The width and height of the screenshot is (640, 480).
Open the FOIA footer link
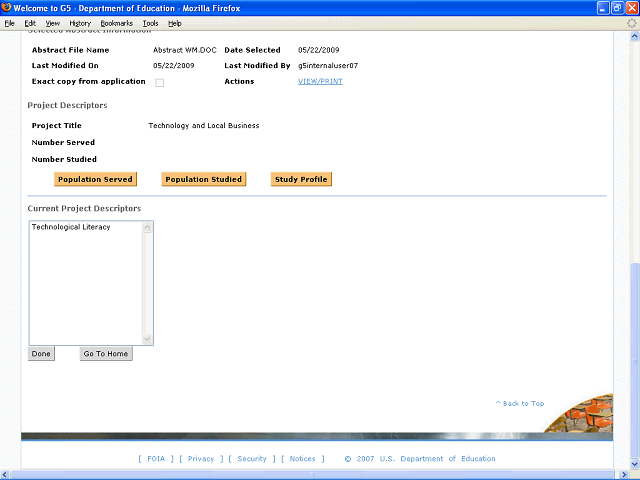156,459
